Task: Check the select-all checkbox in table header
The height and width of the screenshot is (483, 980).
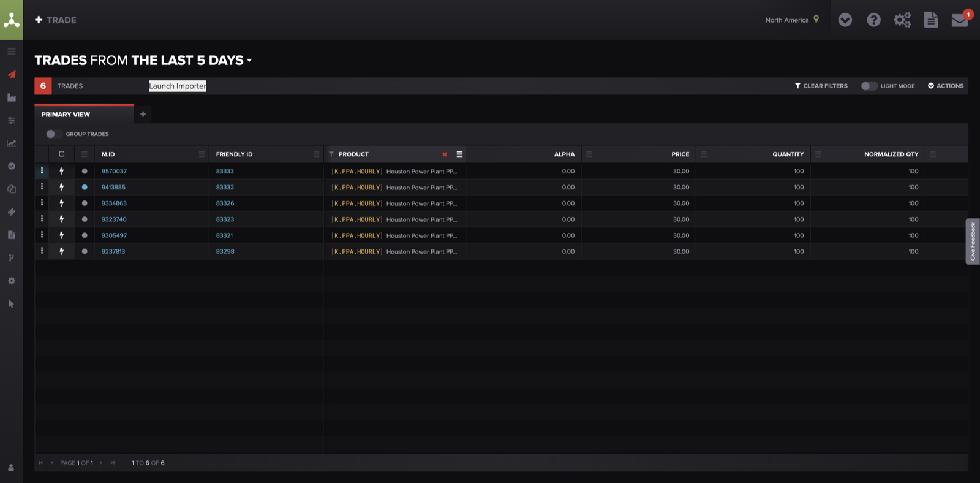Action: (61, 154)
